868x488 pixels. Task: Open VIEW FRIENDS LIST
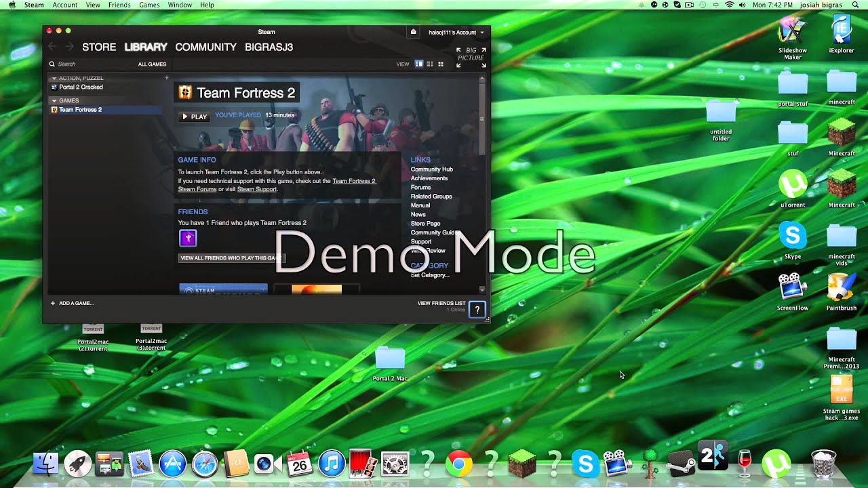[x=441, y=303]
